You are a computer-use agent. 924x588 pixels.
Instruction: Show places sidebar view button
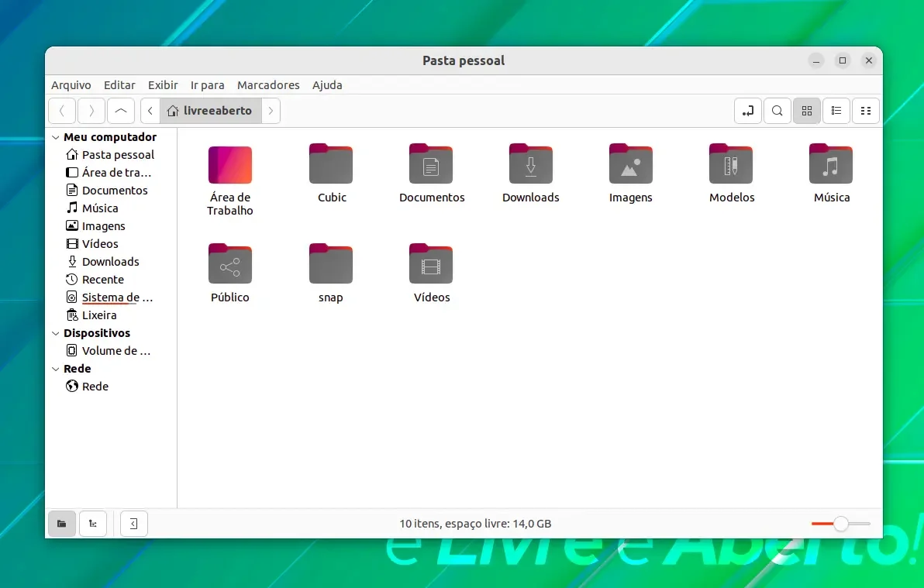[62, 523]
